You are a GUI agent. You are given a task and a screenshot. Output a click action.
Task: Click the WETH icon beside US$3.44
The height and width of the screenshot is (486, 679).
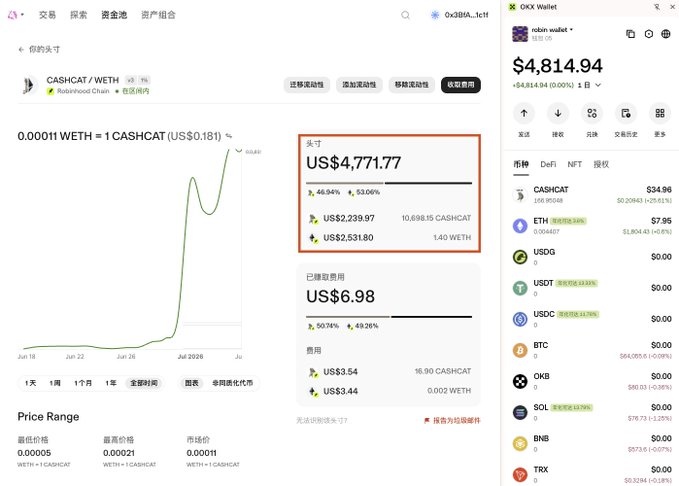pyautogui.click(x=313, y=392)
